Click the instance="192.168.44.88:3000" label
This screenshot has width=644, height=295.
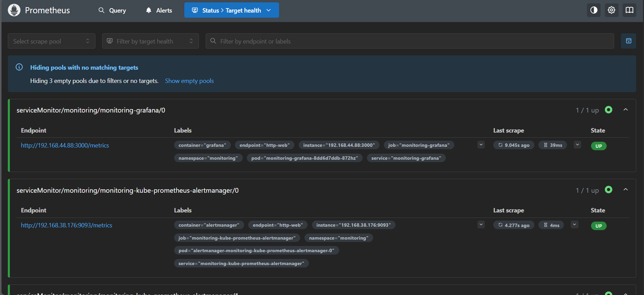[x=339, y=145]
